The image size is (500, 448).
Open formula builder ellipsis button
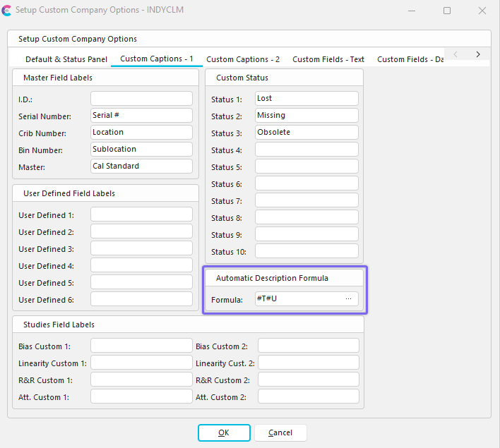pos(348,299)
